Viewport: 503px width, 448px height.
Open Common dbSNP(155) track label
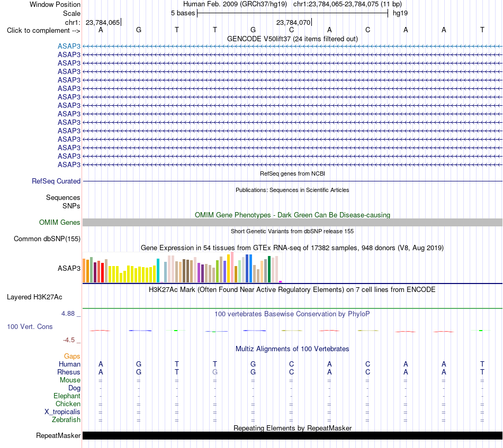coord(47,239)
